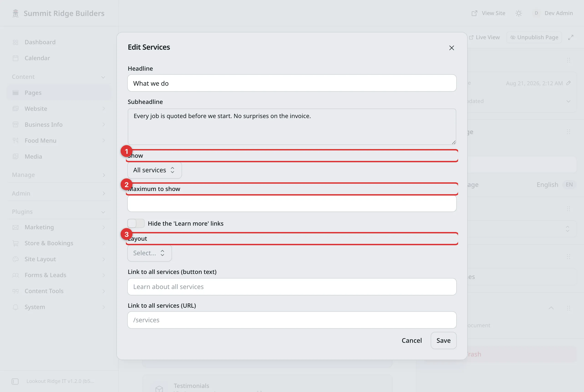Click the expand fullscreen arrows icon
The width and height of the screenshot is (584, 392).
pyautogui.click(x=571, y=37)
